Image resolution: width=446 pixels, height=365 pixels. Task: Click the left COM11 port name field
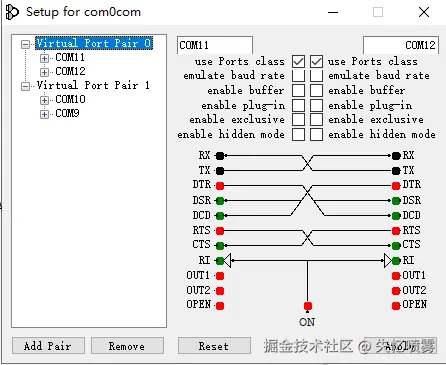click(215, 45)
